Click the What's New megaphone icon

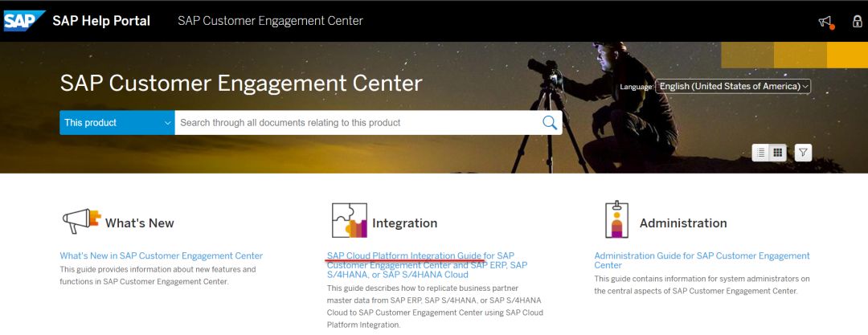(81, 221)
